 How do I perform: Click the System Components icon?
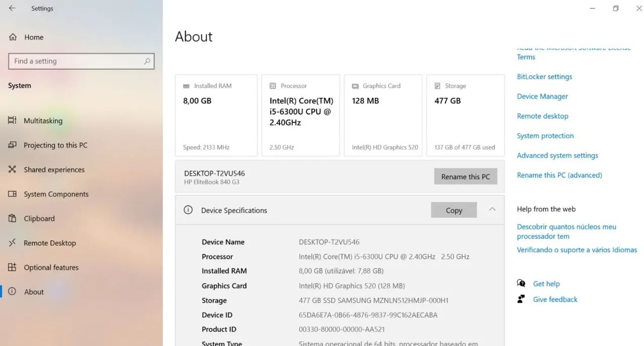click(x=13, y=194)
